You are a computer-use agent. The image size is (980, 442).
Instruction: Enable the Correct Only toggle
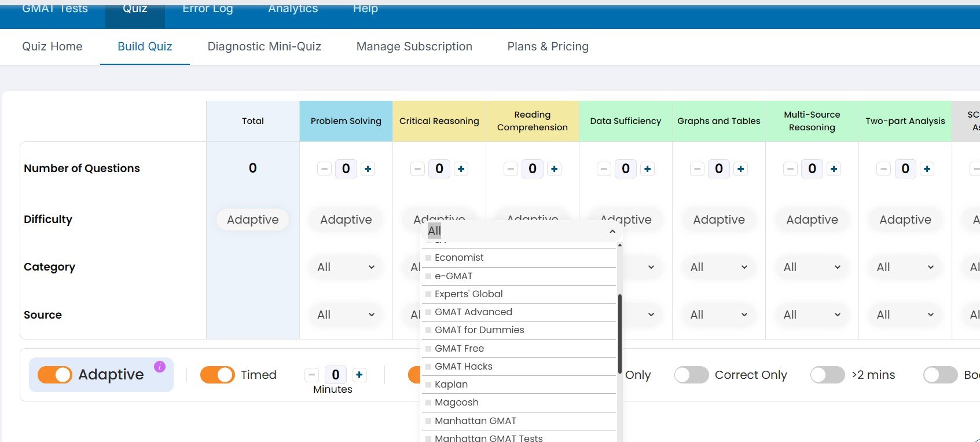tap(691, 375)
